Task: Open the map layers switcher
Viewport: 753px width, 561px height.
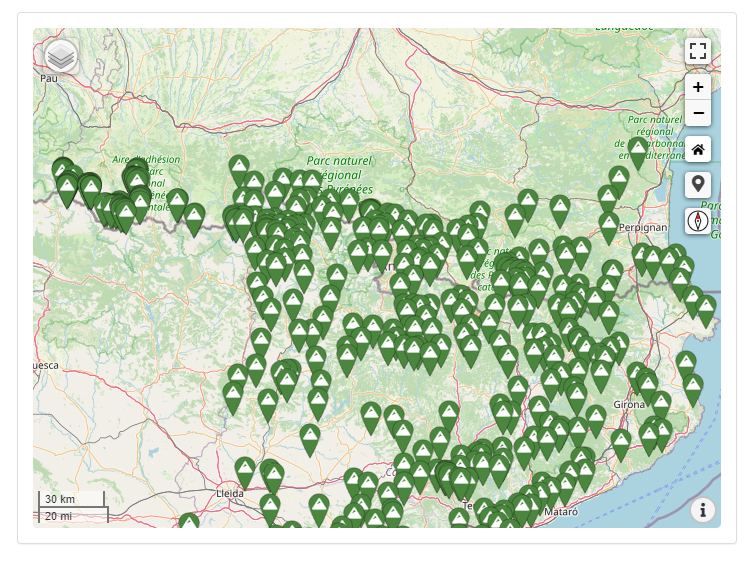Action: [61, 56]
